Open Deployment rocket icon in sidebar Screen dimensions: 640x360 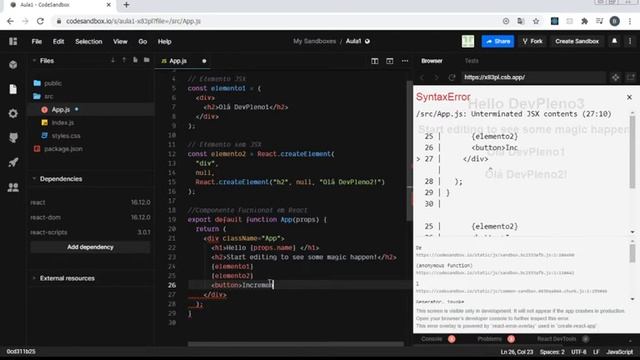(x=13, y=162)
